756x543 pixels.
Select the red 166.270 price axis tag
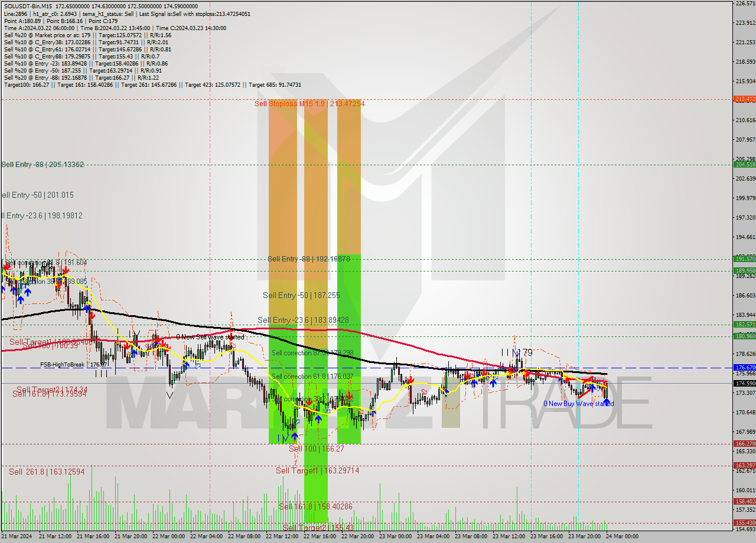click(x=744, y=444)
